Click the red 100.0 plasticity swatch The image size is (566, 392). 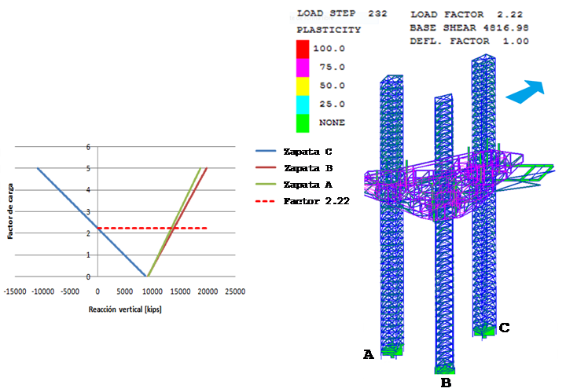tap(303, 49)
